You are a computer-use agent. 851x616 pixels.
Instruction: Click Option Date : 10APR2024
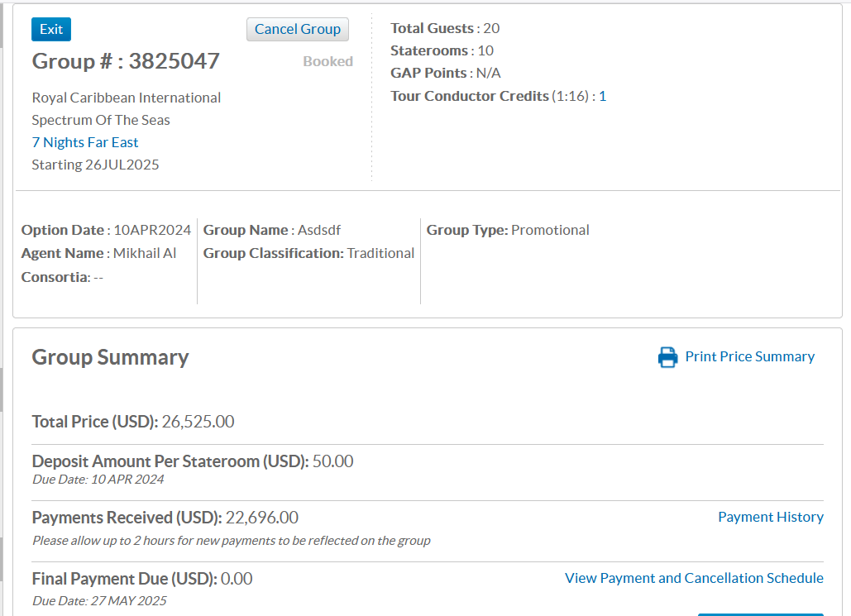click(x=107, y=230)
